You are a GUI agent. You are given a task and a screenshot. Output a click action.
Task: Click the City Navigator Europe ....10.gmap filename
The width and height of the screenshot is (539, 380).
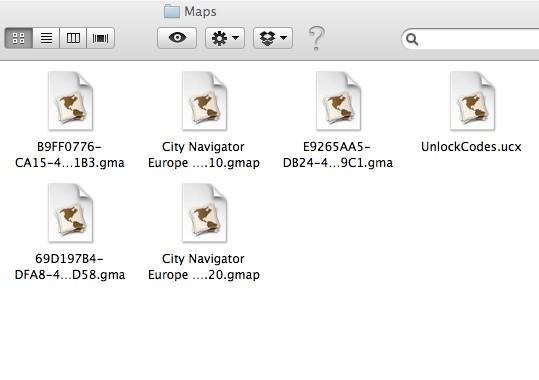[x=204, y=155]
